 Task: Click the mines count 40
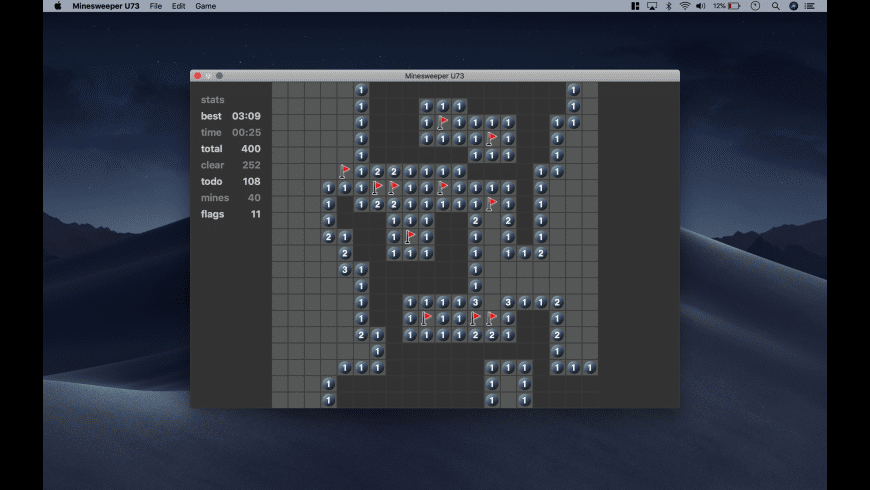coord(254,198)
